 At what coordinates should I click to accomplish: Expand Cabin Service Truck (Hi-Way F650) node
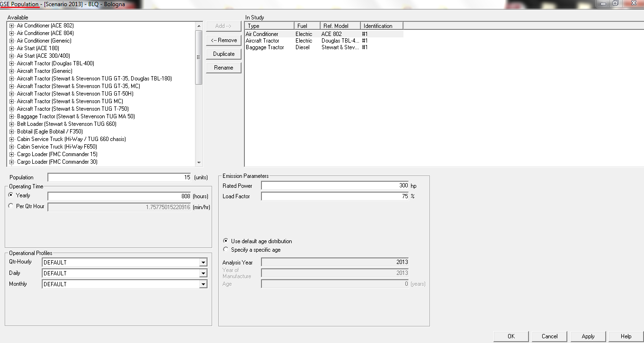pyautogui.click(x=12, y=147)
